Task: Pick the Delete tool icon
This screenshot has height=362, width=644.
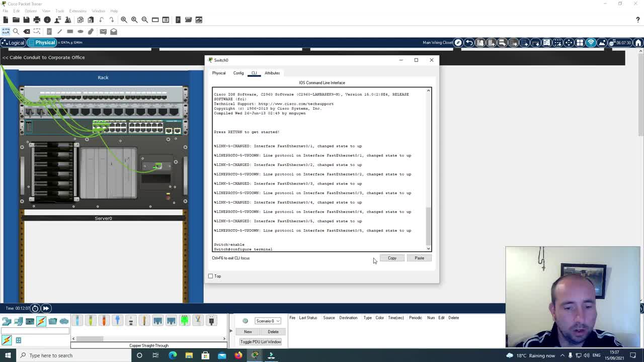Action: [27, 31]
